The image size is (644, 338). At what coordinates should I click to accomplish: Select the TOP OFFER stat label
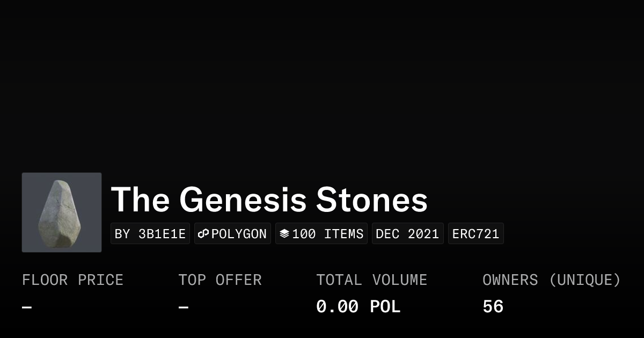coord(220,280)
